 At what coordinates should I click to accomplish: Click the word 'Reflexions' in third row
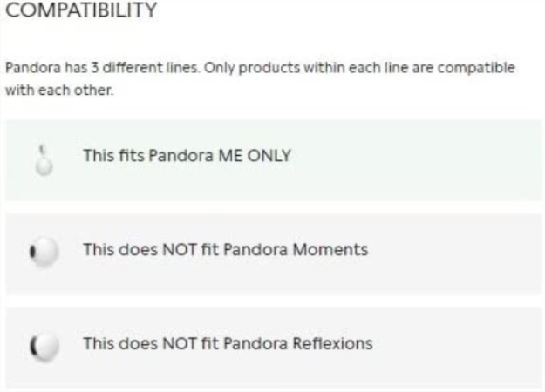pos(332,343)
